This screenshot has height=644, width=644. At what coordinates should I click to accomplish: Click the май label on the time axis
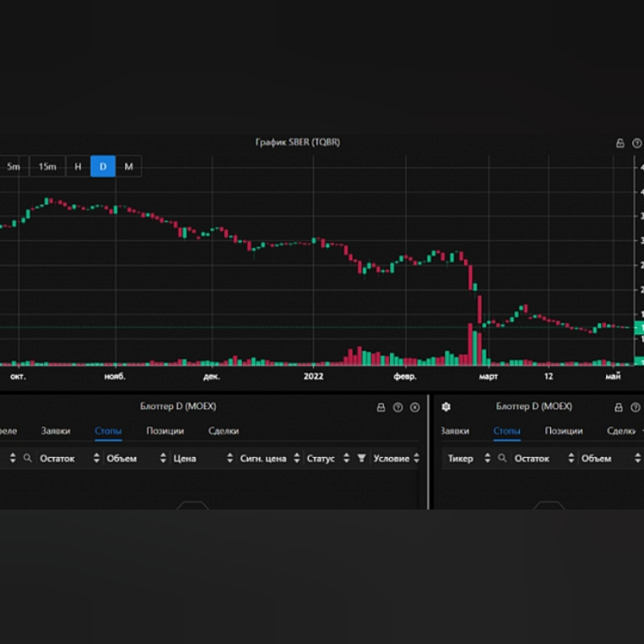point(613,376)
